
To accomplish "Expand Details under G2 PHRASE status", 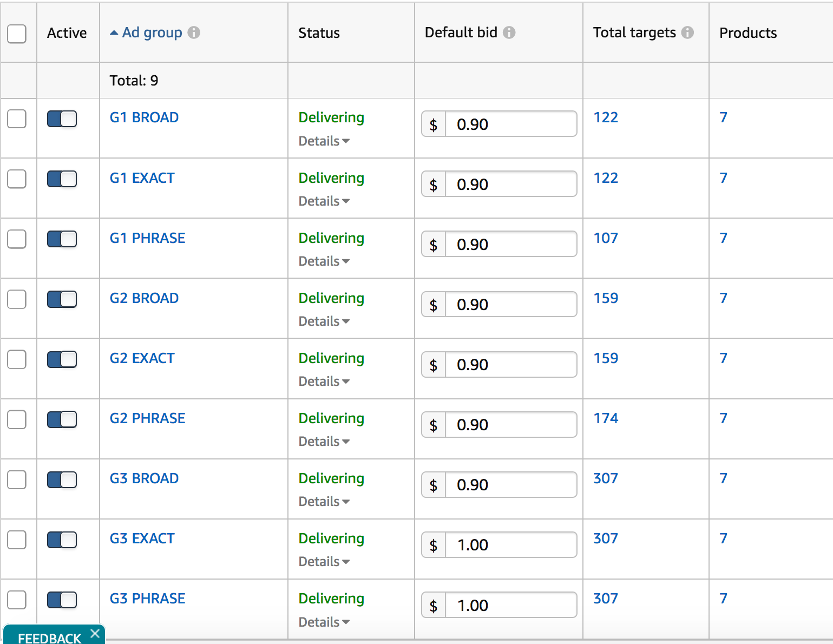I will [324, 442].
